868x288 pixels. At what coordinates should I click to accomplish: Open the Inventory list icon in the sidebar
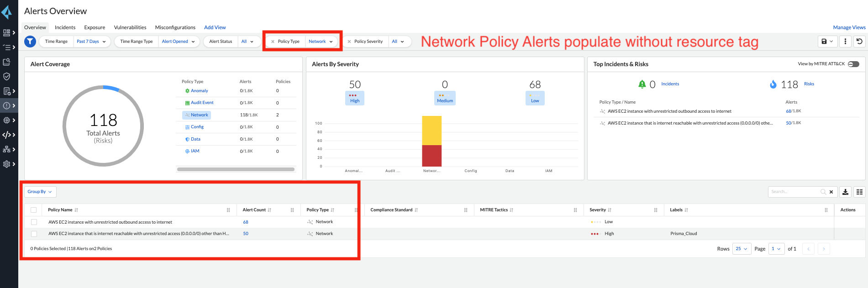pos(6,47)
